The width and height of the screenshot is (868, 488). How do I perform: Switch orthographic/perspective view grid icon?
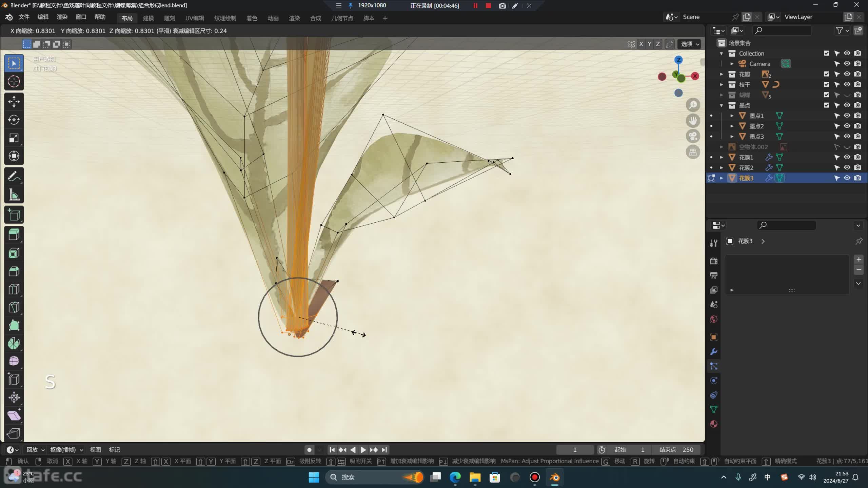pos(693,152)
